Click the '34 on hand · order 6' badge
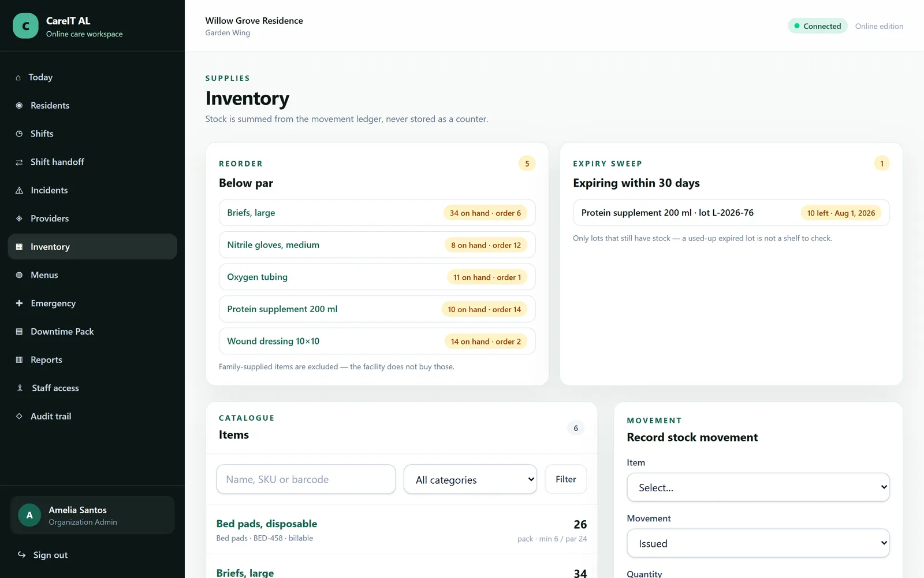924x578 pixels. click(485, 213)
